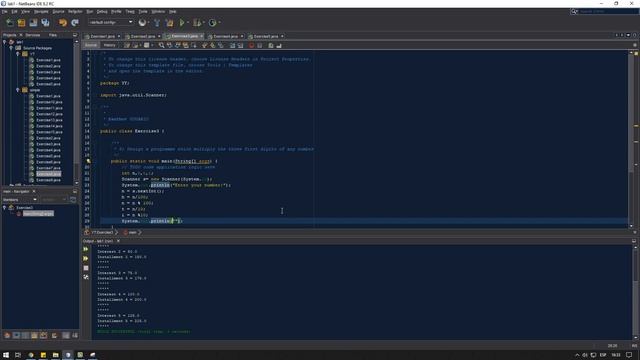Open the File menu

point(4,11)
